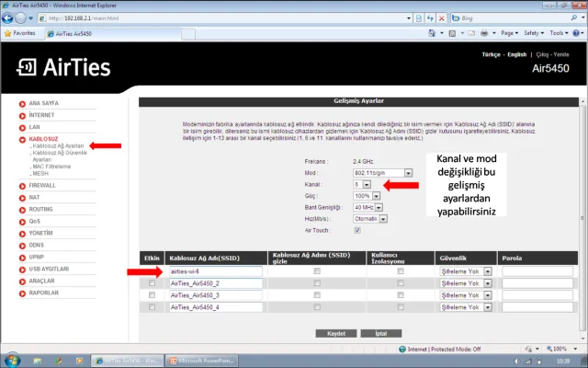Open address bar history dropdown arrow

[409, 18]
